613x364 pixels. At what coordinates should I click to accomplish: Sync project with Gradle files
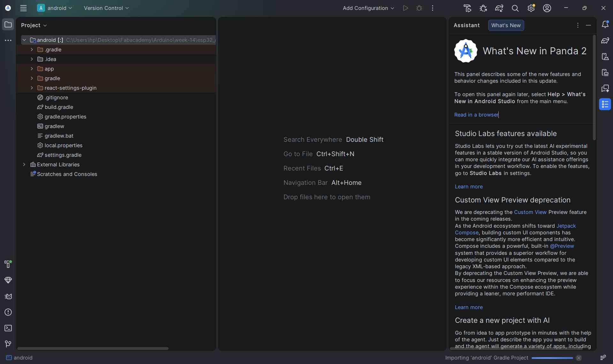[499, 8]
